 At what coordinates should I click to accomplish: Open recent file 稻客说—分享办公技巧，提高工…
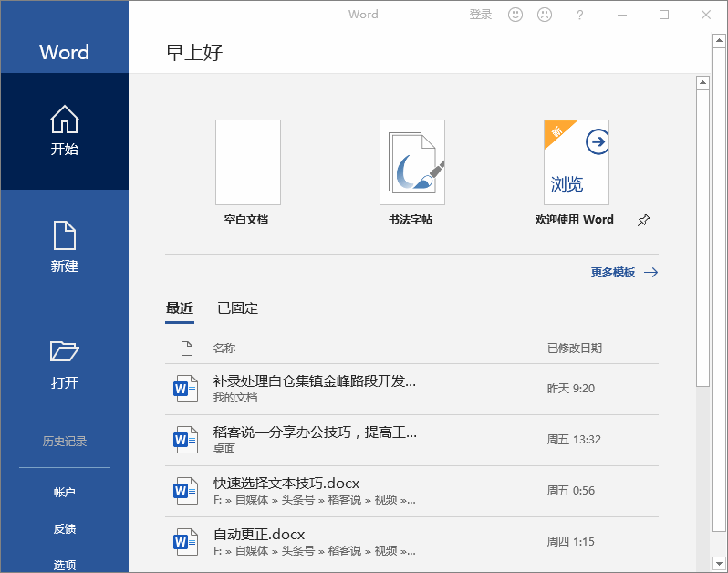(x=411, y=440)
